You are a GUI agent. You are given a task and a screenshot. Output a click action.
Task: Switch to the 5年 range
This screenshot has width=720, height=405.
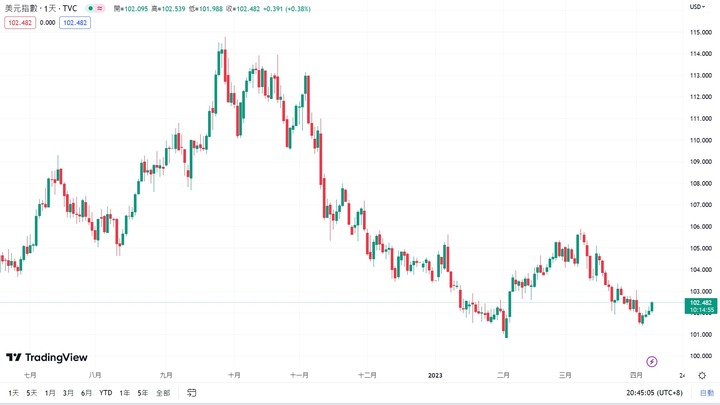143,393
